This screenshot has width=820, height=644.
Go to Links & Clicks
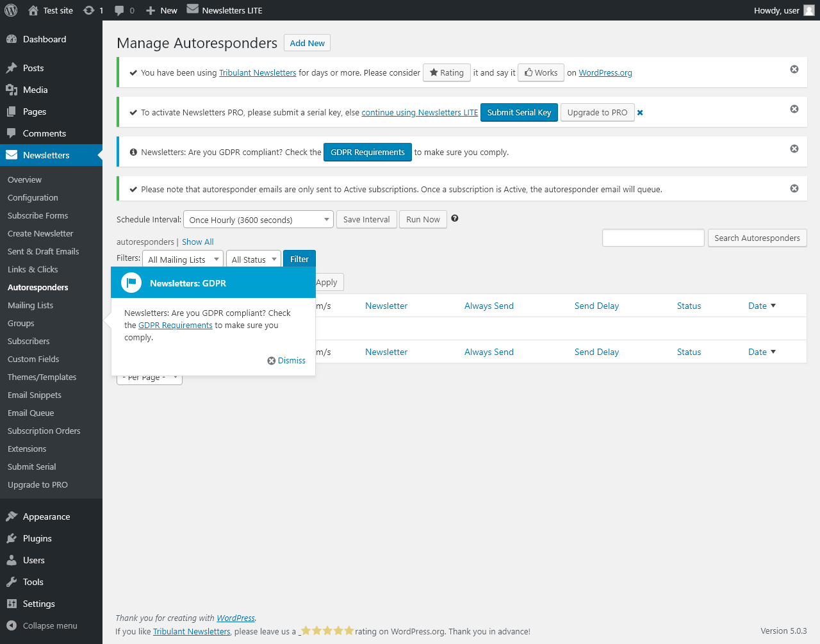coord(33,270)
